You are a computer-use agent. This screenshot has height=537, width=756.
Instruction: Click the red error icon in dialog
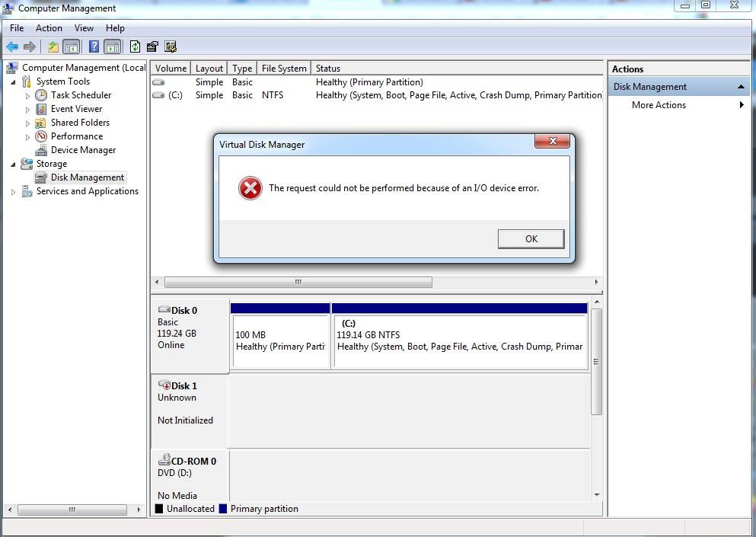pos(250,188)
